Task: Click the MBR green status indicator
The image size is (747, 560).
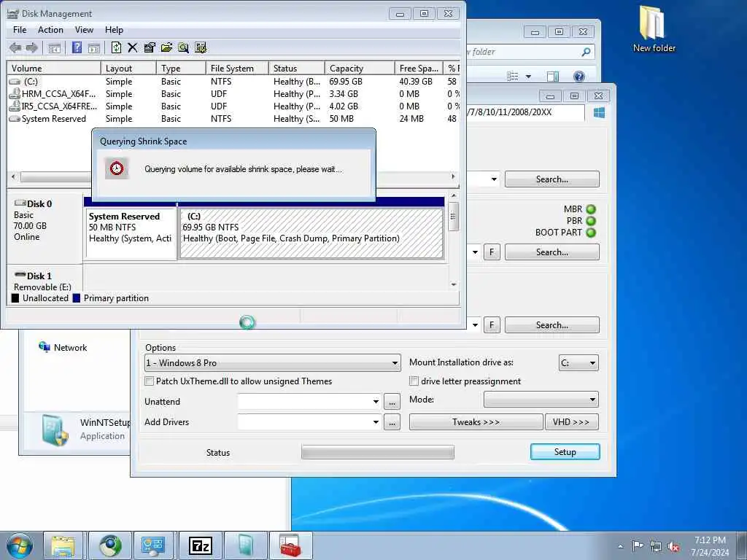Action: (x=591, y=209)
